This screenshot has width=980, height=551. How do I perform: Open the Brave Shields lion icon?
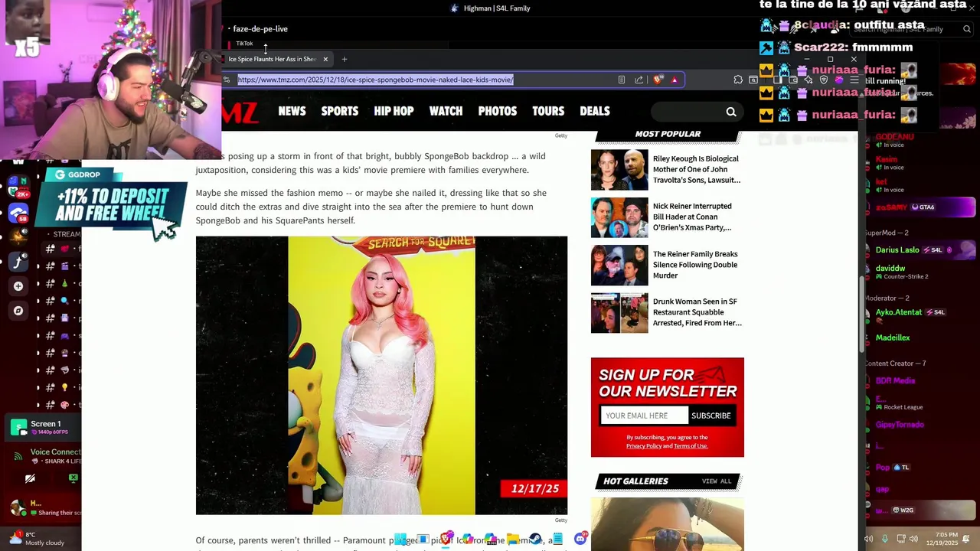pos(658,80)
